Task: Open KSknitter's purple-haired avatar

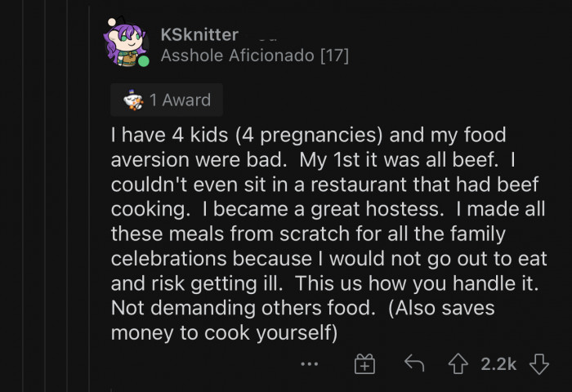Action: pos(125,42)
